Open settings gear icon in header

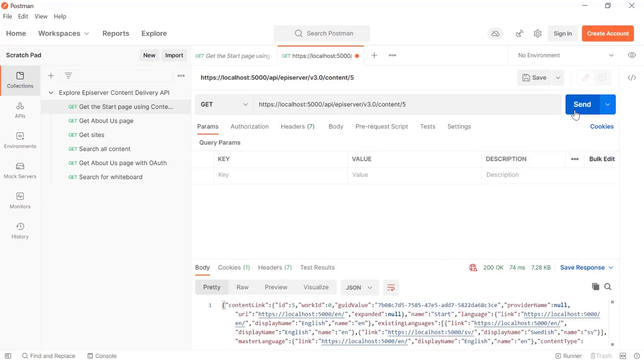click(537, 34)
